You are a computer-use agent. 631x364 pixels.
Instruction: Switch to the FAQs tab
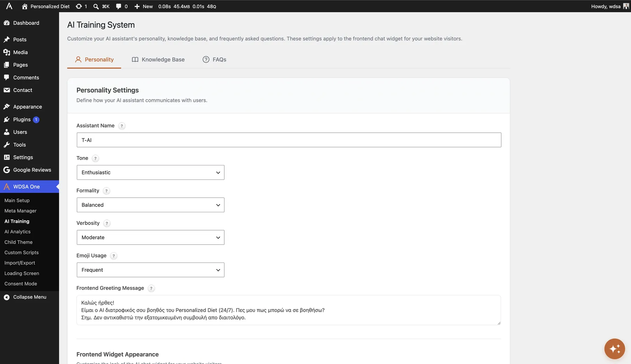(x=215, y=60)
